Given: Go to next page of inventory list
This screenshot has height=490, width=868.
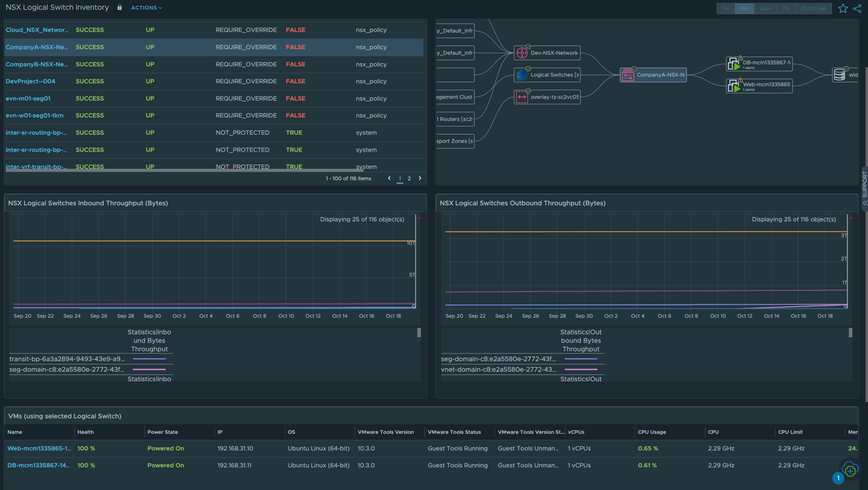Looking at the screenshot, I should (x=420, y=178).
